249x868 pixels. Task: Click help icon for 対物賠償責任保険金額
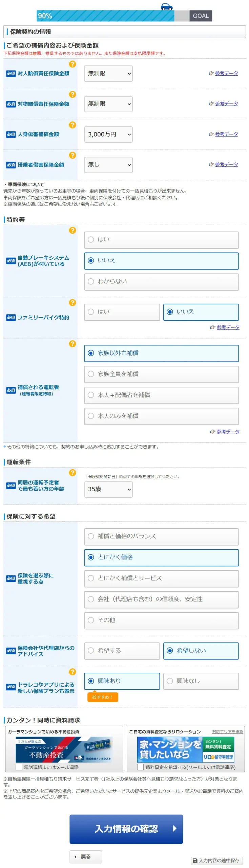click(72, 94)
